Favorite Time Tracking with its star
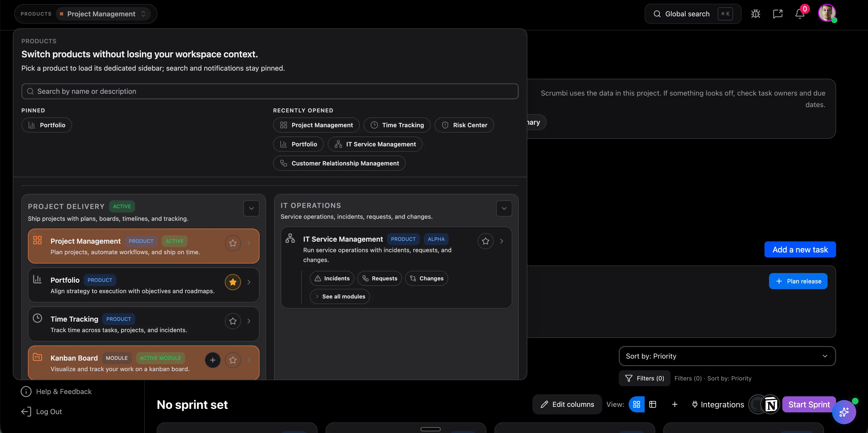This screenshot has width=868, height=433. (x=233, y=321)
